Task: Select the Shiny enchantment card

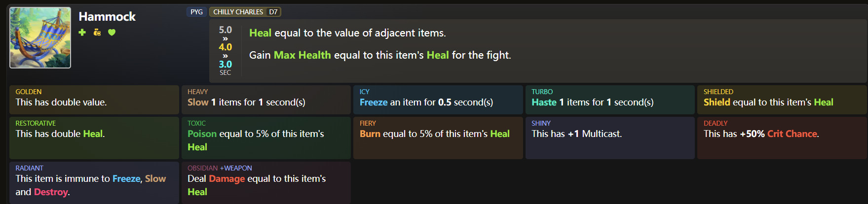Action: click(610, 137)
